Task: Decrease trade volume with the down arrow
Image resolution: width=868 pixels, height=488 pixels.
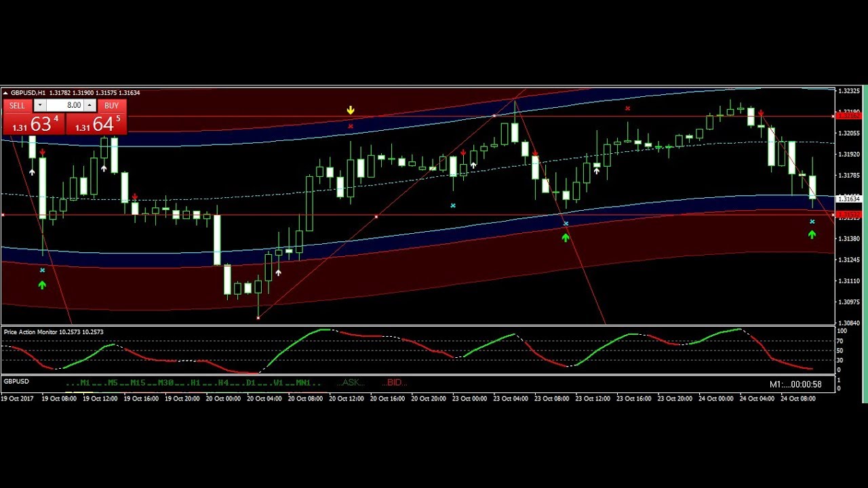Action: 40,105
